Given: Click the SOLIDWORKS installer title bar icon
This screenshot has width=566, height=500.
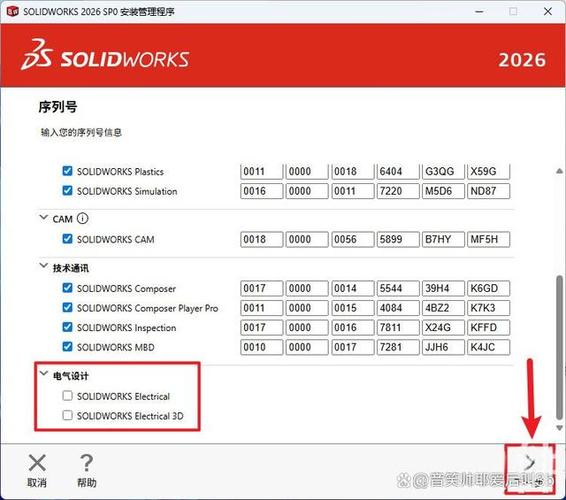Looking at the screenshot, I should 13,12.
